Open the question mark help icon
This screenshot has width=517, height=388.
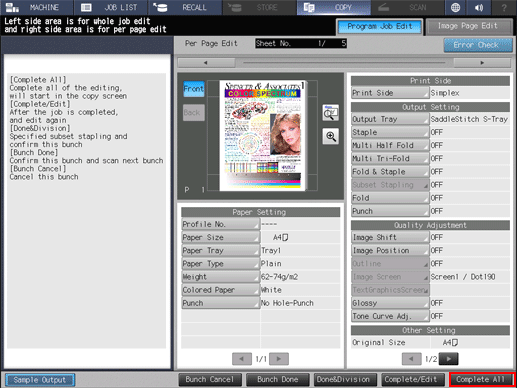[x=504, y=7]
